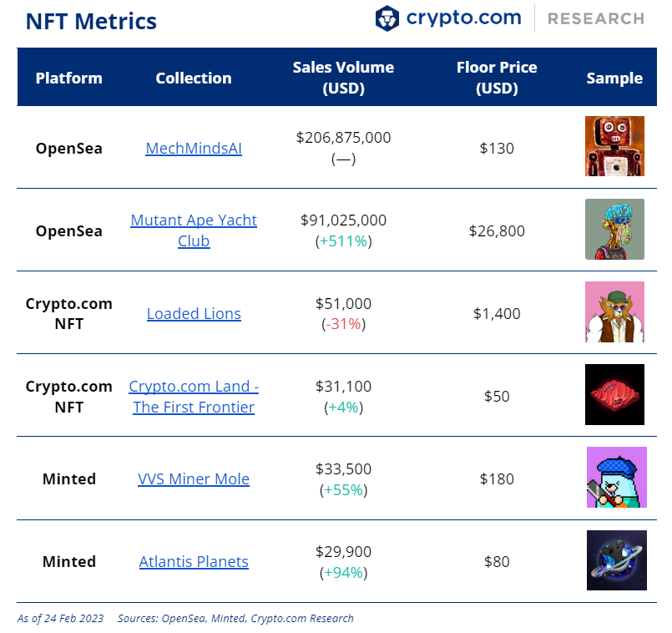Click the $206,875,000 sales volume value
Screen dimensions: 672x633
(x=343, y=138)
